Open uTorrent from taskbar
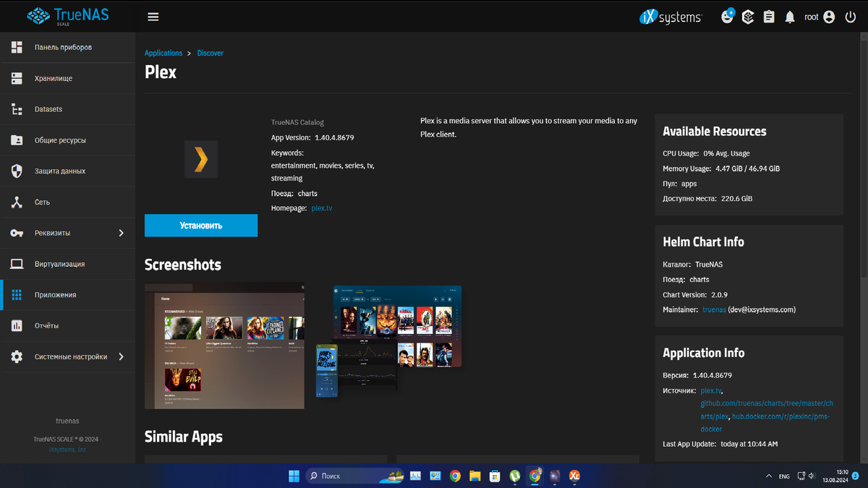868x488 pixels. pyautogui.click(x=515, y=476)
